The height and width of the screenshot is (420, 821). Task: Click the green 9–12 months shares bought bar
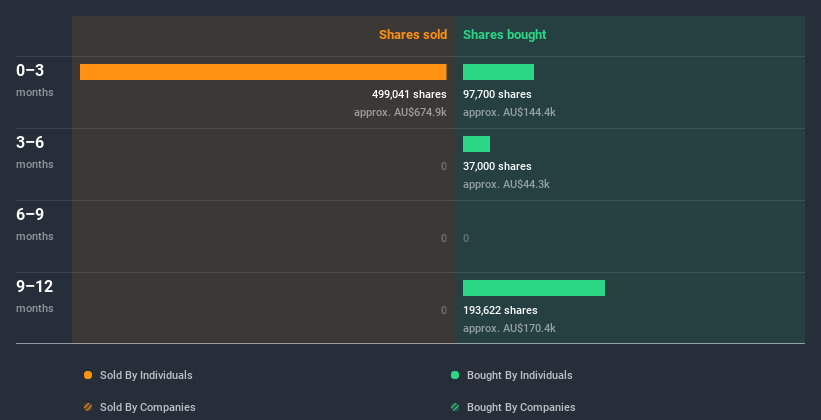534,288
